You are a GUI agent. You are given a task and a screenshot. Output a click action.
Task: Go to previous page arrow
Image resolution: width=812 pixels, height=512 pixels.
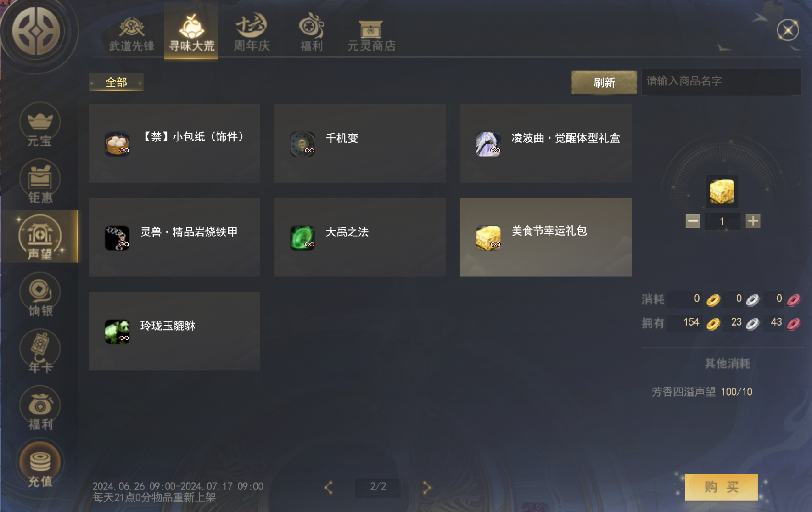(329, 487)
